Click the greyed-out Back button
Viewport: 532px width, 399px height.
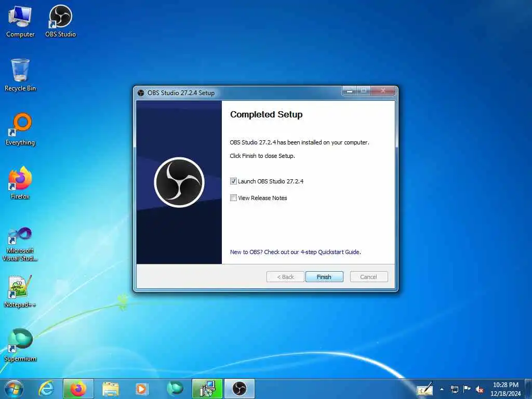tap(285, 277)
